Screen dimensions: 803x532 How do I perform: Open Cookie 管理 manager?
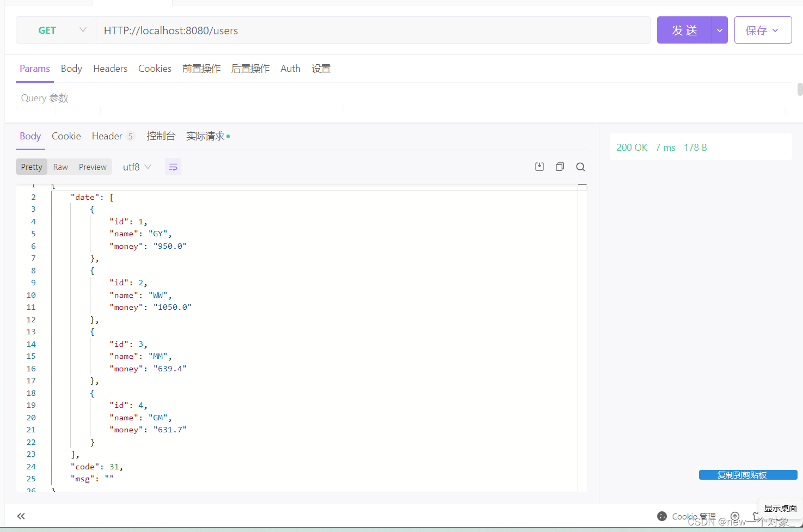pos(686,516)
